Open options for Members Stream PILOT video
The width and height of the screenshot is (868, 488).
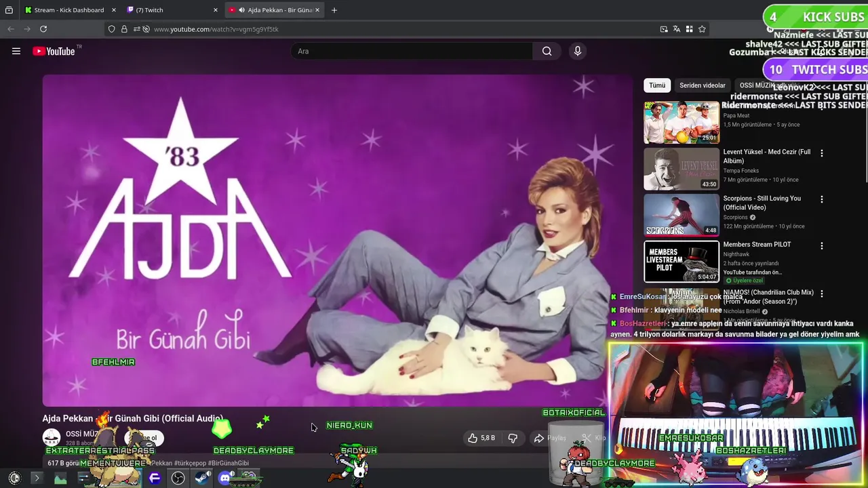pyautogui.click(x=822, y=245)
